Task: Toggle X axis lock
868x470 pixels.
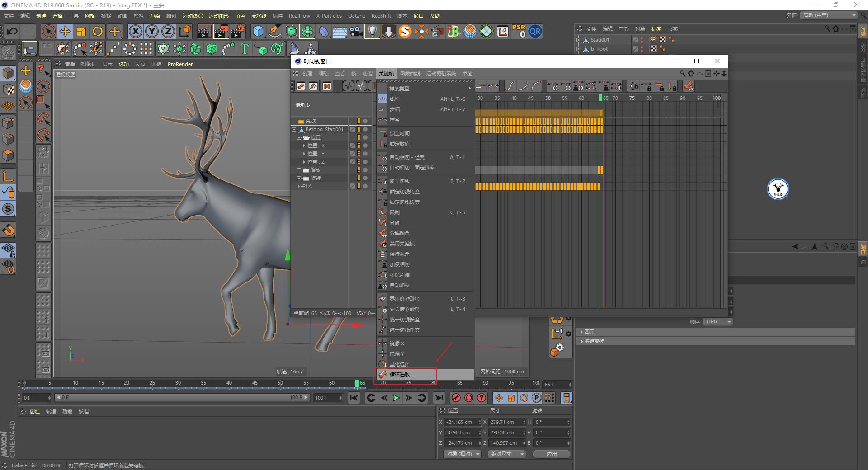Action: [x=135, y=31]
